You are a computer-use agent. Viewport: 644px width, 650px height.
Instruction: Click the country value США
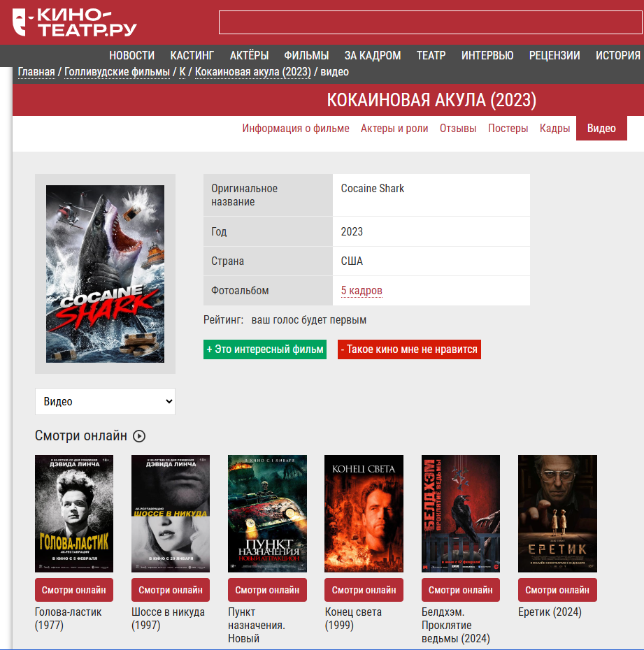[352, 261]
